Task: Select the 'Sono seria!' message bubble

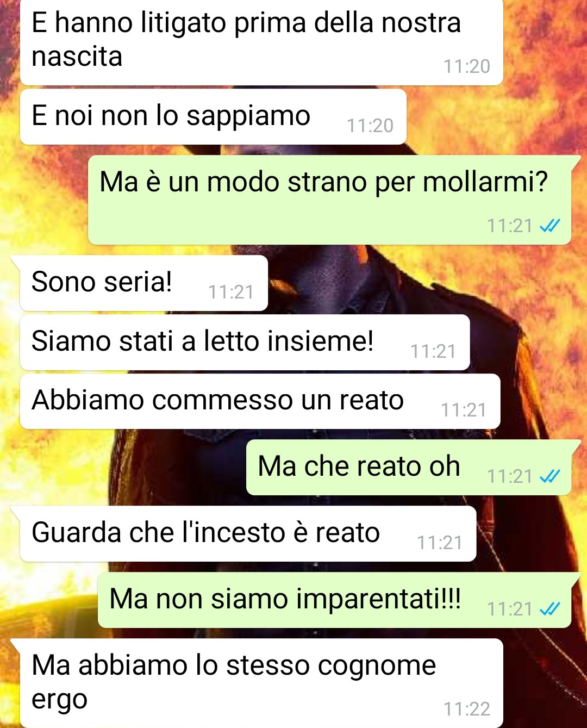Action: 144,283
